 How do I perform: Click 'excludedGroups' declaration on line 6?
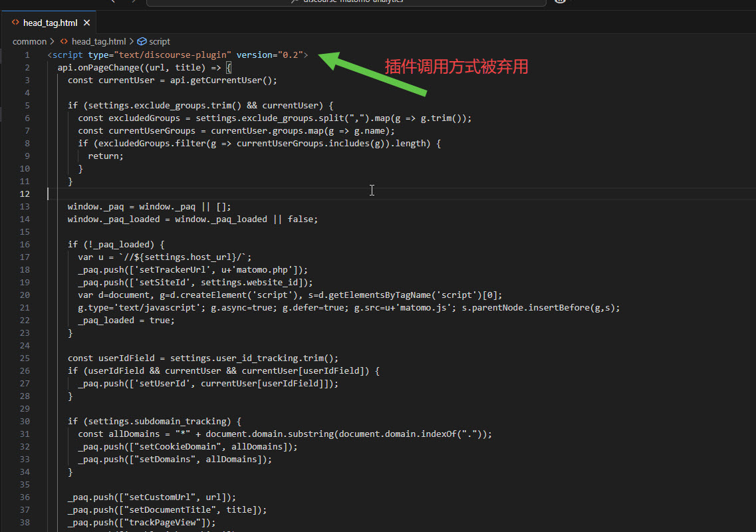click(x=144, y=118)
